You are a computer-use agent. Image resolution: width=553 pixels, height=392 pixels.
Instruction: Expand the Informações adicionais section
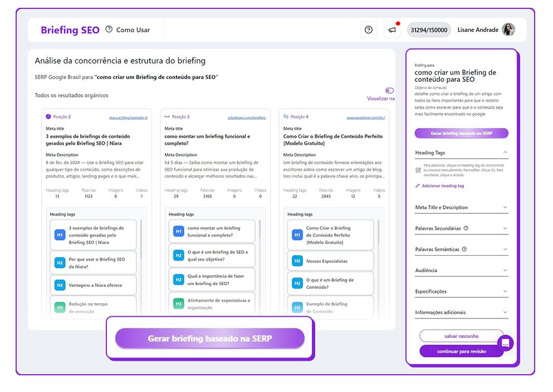coord(505,312)
